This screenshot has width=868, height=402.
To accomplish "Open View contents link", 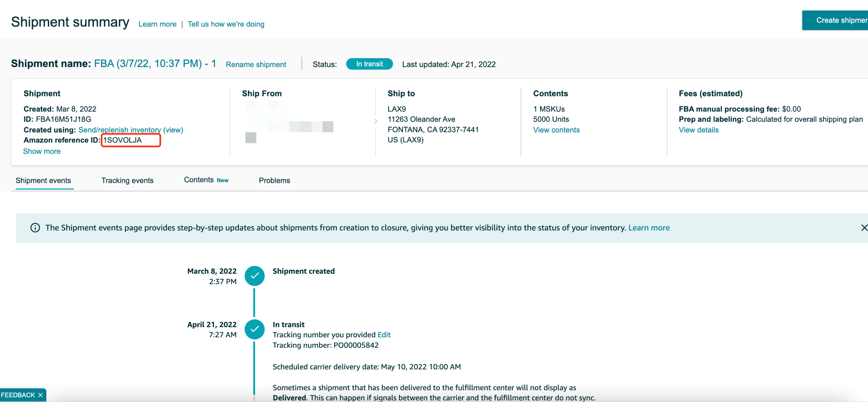I will (x=556, y=130).
